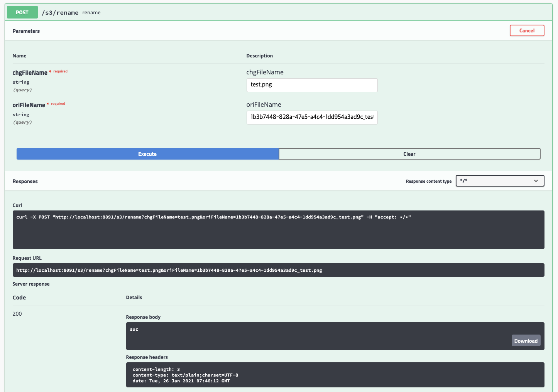The height and width of the screenshot is (392, 558).
Task: Click the Description column header
Action: 259,56
